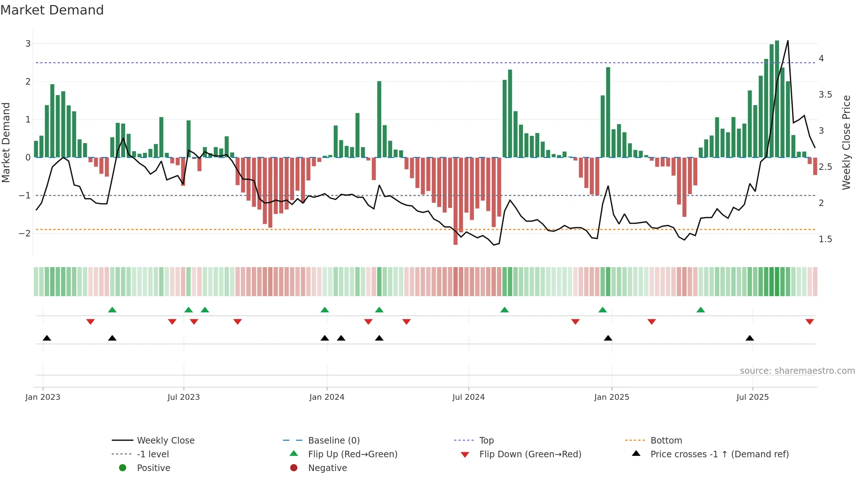The height and width of the screenshot is (488, 868).
Task: Click the red Flip Down triangle in legend
Action: pos(465,455)
